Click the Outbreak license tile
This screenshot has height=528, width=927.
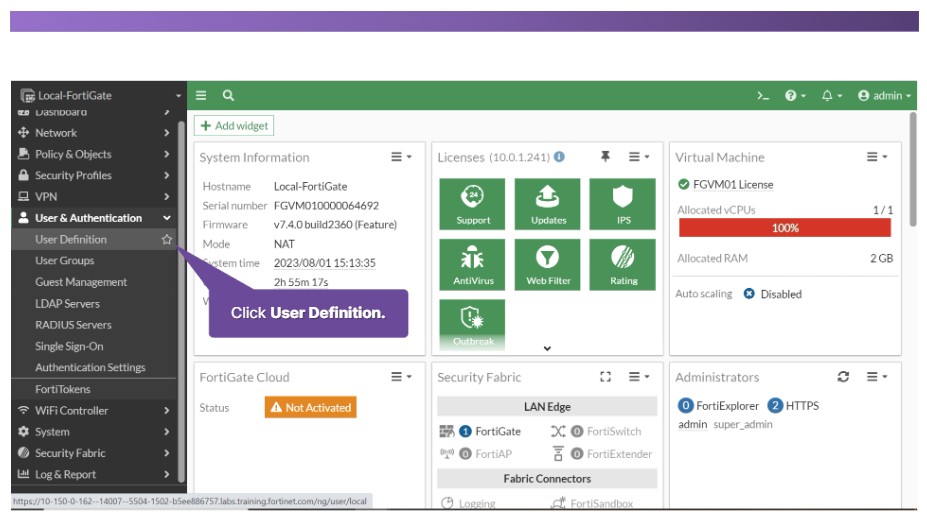[x=472, y=324]
